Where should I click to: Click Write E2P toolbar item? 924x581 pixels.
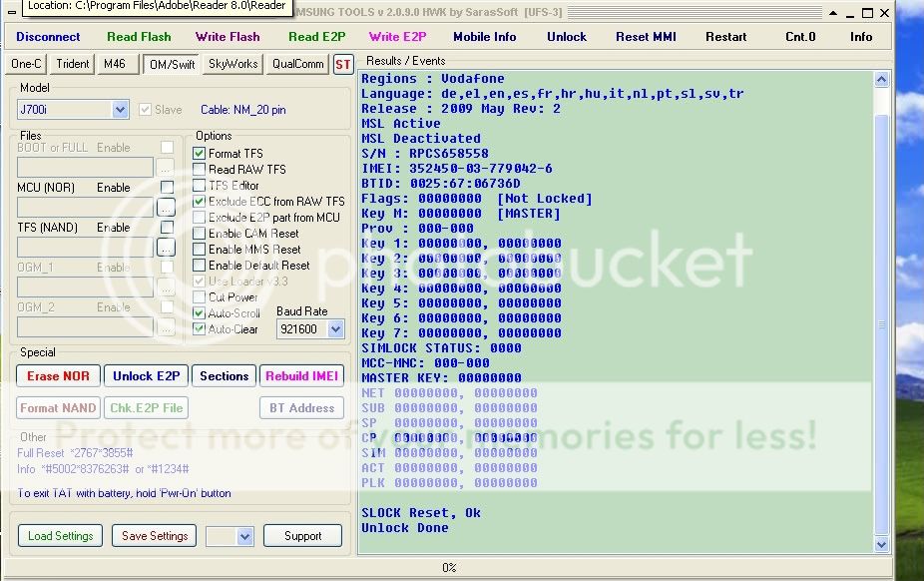click(398, 37)
